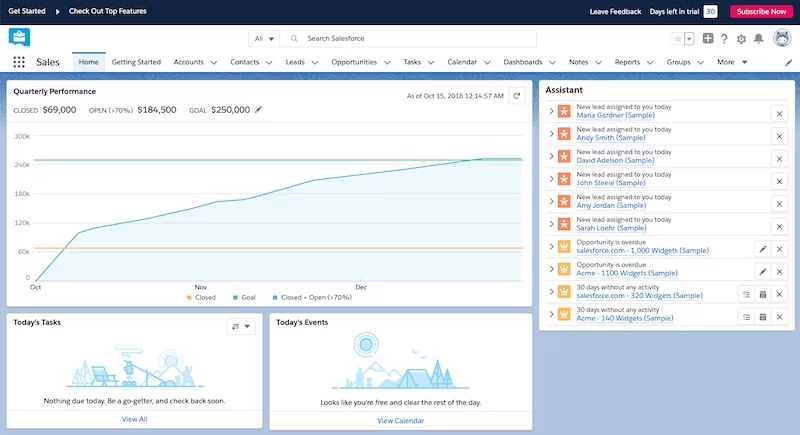This screenshot has height=435, width=800.
Task: Open the Leads tab dropdown chevron
Action: (x=315, y=63)
